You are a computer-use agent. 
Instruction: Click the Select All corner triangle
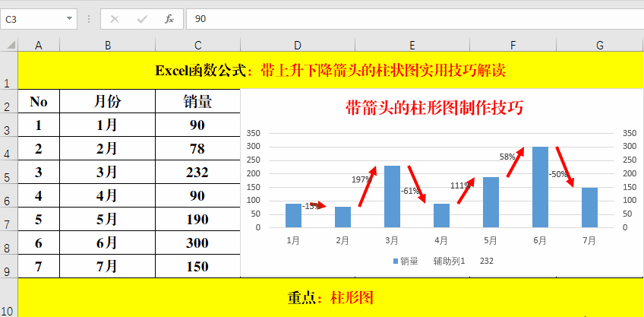coord(11,45)
